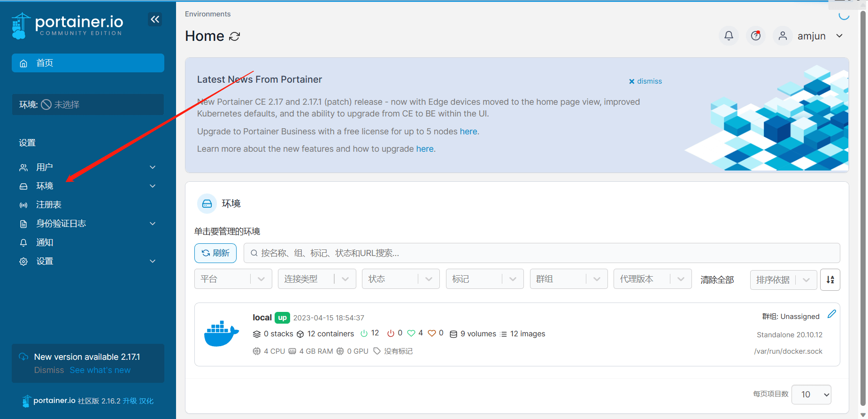Expand the 环境 menu chevron

153,186
